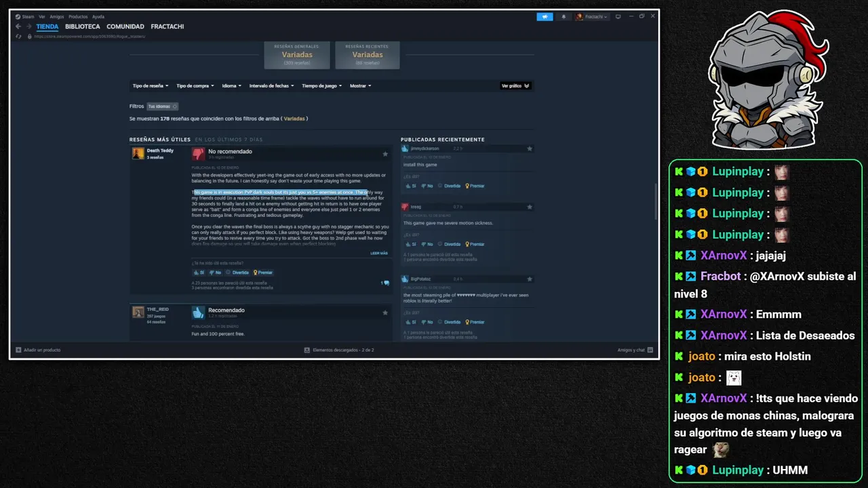This screenshot has width=868, height=488.
Task: Open the downloads icon in the bottom bar
Action: (307, 350)
